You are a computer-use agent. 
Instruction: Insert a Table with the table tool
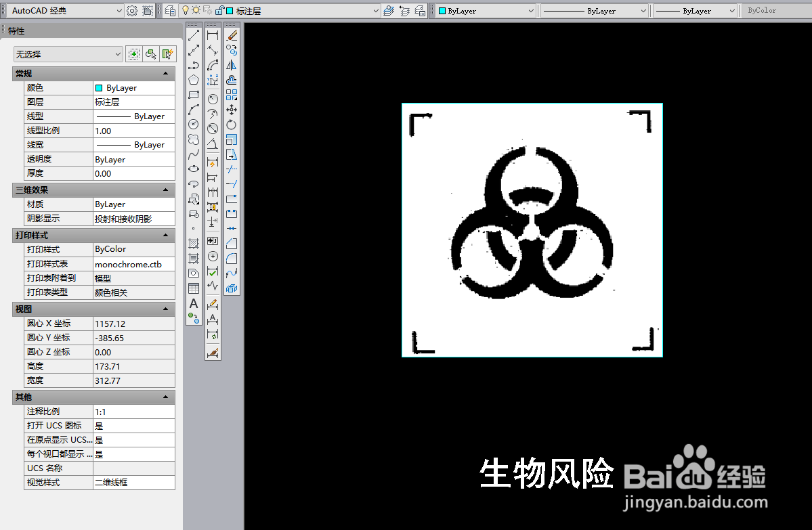(194, 288)
